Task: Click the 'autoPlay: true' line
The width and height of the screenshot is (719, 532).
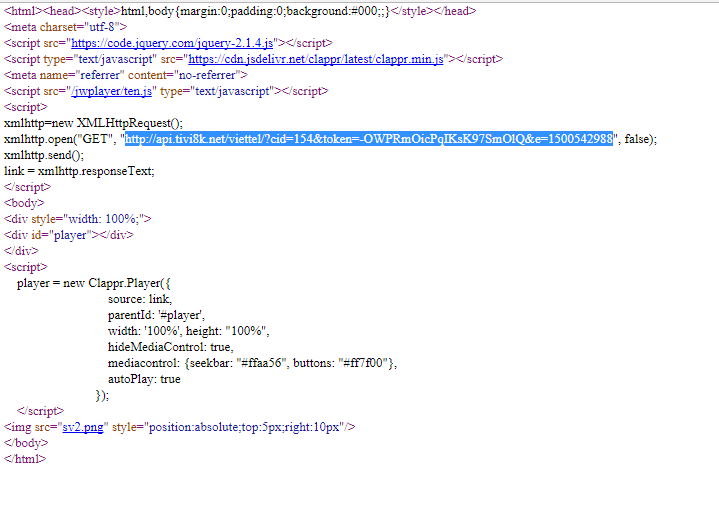Action: point(144,379)
